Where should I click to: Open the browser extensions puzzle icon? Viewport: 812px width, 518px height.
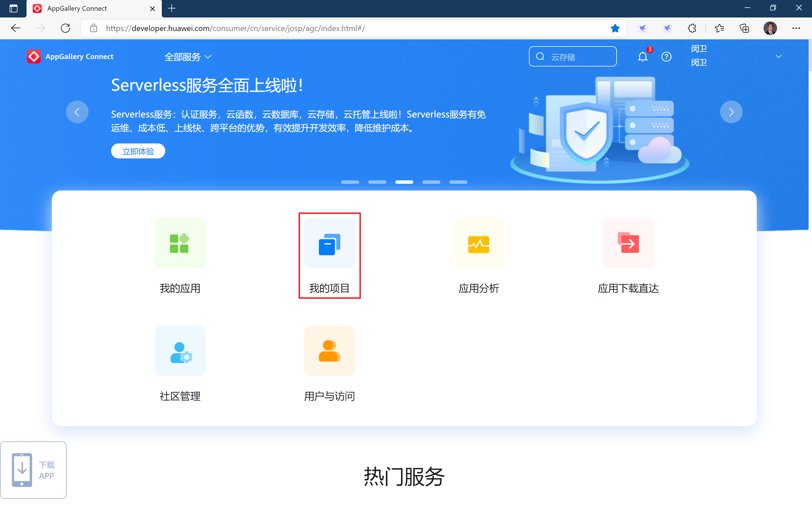tap(692, 28)
